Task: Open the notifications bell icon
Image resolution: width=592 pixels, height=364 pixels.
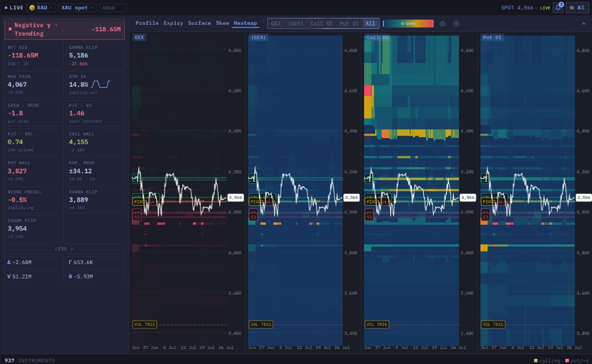Action: 558,8
